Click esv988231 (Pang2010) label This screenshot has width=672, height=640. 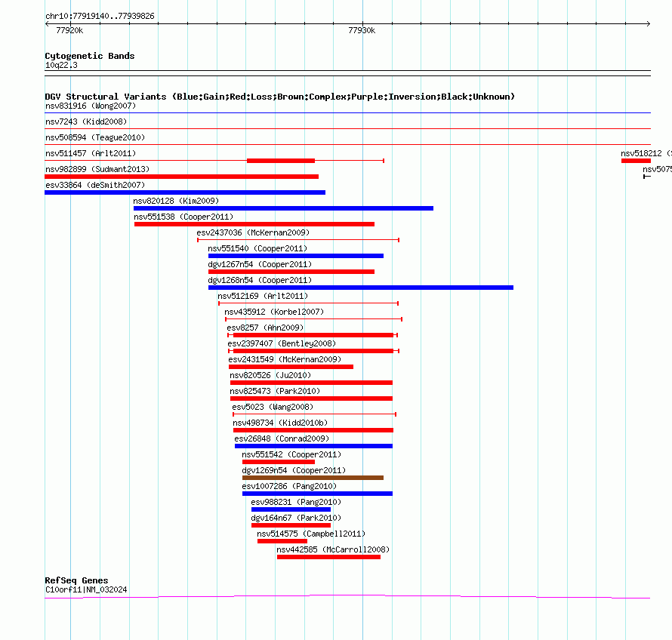pyautogui.click(x=296, y=502)
